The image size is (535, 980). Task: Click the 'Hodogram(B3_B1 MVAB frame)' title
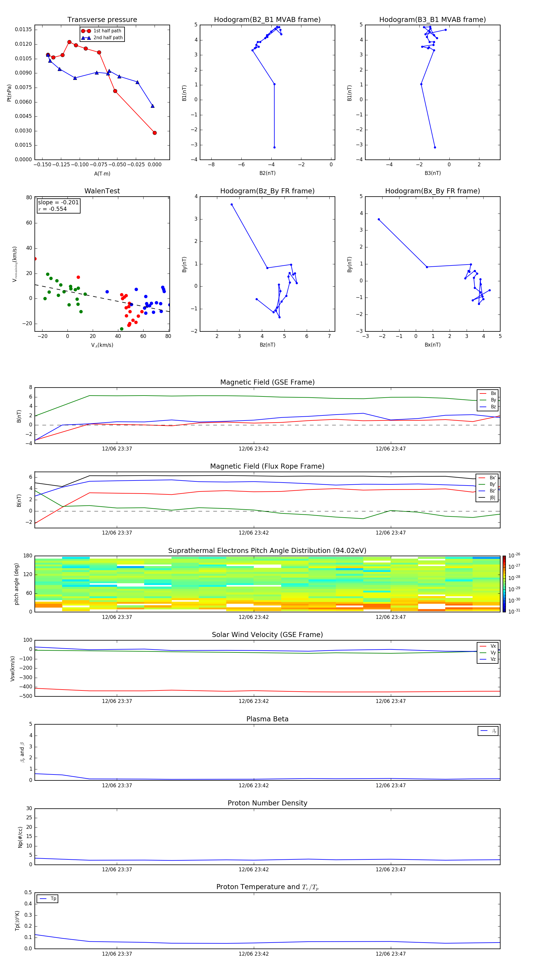pos(432,20)
